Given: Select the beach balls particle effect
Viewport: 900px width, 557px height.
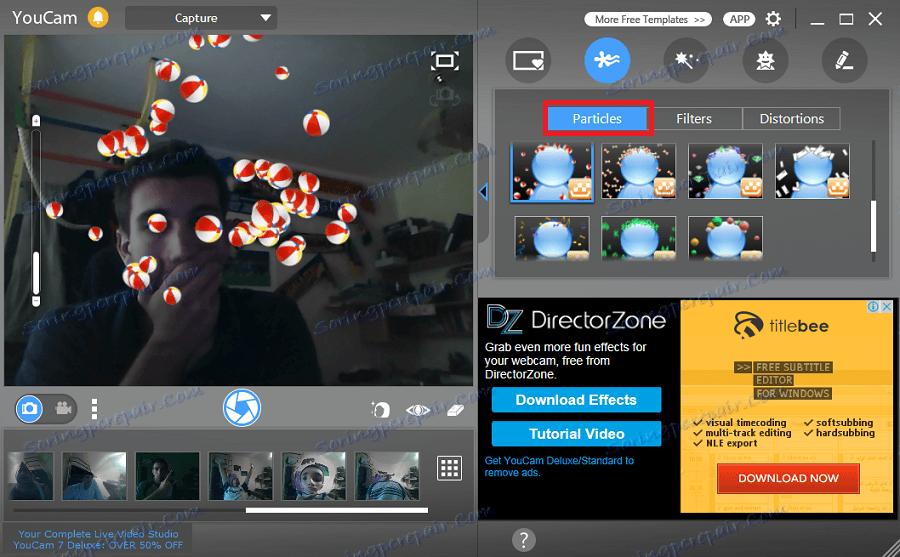Looking at the screenshot, I should pos(552,172).
